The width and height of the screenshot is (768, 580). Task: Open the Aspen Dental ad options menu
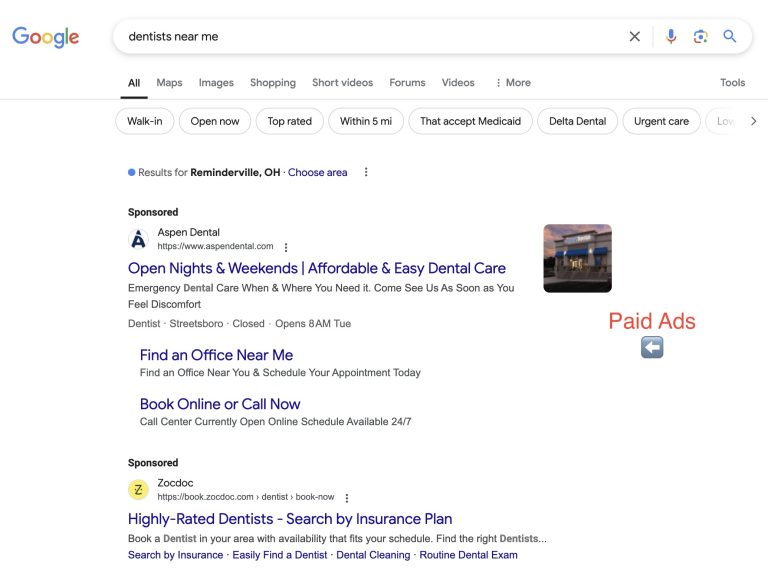click(286, 247)
